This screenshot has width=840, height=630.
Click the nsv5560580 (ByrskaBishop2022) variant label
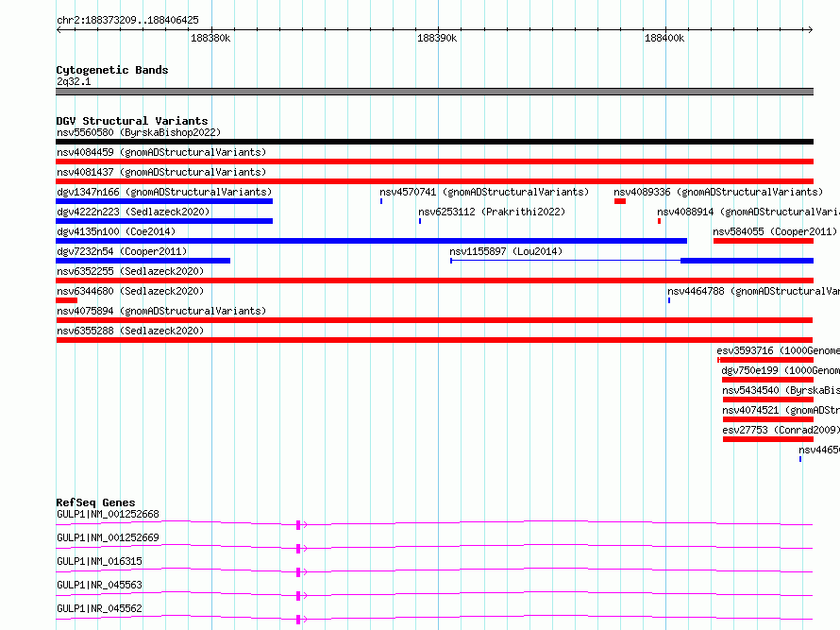click(139, 132)
